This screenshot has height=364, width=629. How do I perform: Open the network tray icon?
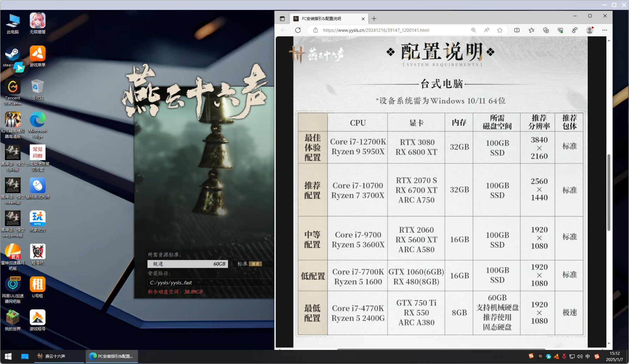572,356
